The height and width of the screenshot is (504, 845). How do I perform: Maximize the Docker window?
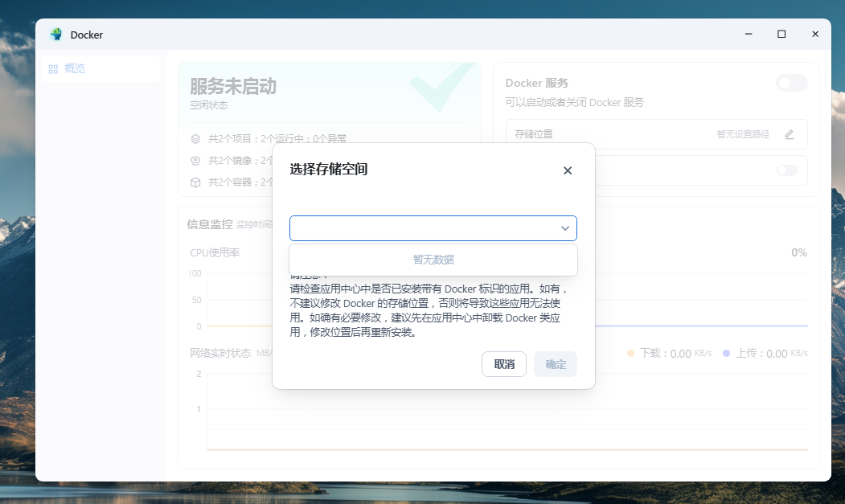[x=781, y=34]
